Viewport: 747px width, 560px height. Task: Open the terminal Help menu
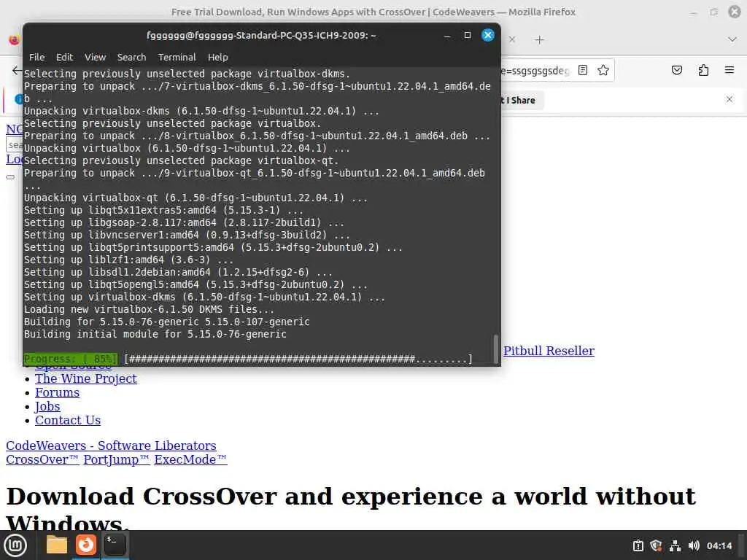tap(217, 57)
